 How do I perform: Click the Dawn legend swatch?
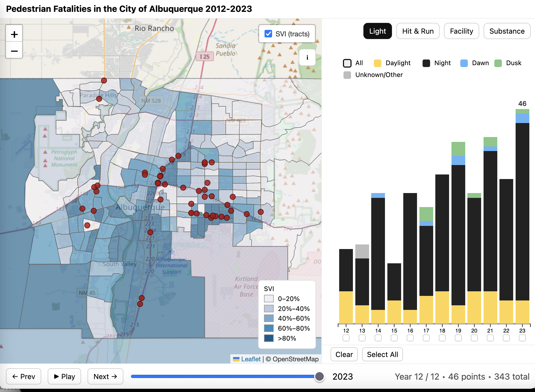click(x=464, y=63)
